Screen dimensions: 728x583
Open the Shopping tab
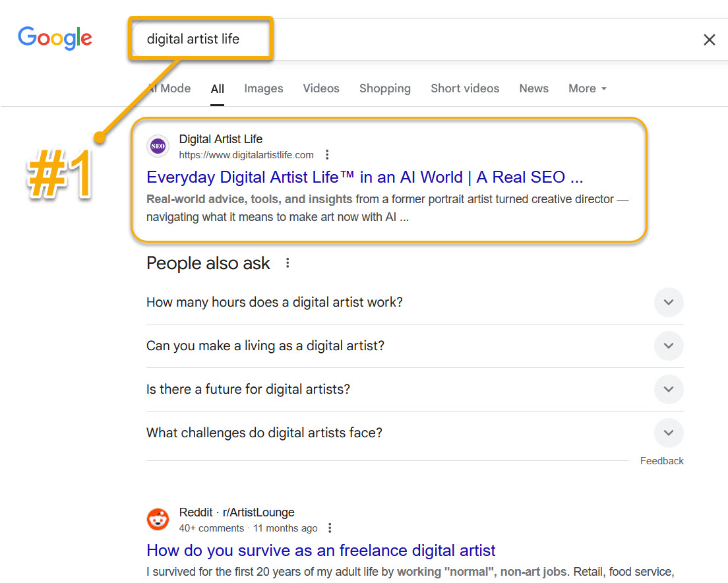click(x=384, y=88)
